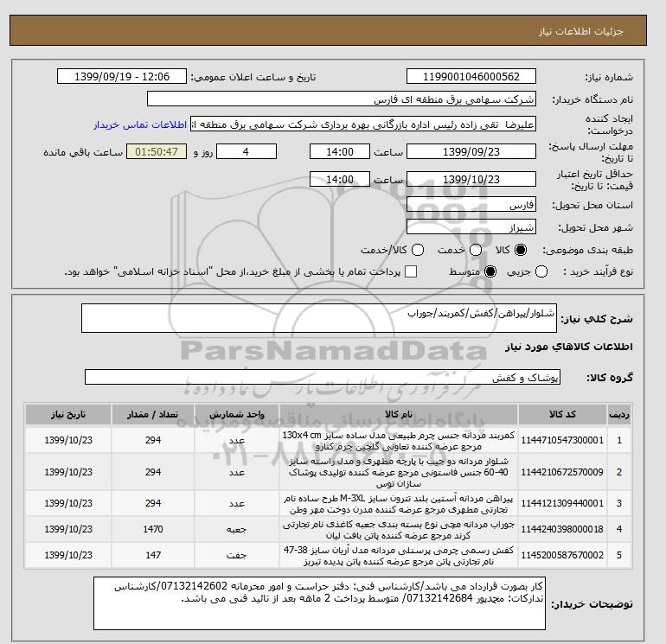The image size is (666, 644).
Task: Open the buyer contact info link
Action: tap(140, 125)
